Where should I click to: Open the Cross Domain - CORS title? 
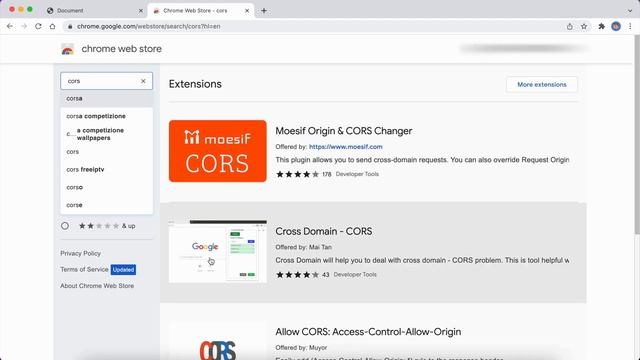pos(324,231)
